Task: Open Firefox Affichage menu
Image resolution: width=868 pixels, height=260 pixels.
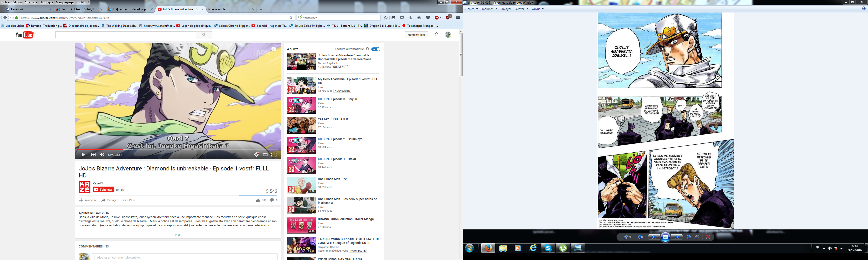Action: click(31, 2)
